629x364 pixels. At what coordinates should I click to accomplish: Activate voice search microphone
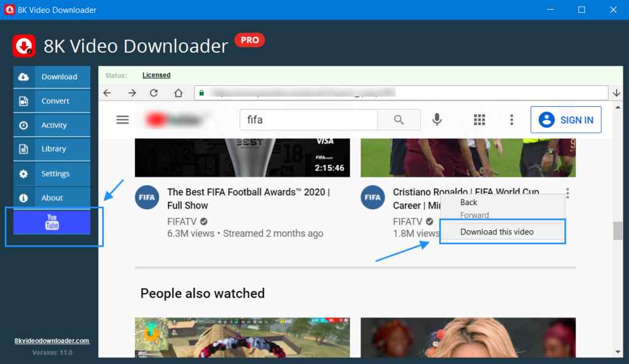[x=437, y=120]
